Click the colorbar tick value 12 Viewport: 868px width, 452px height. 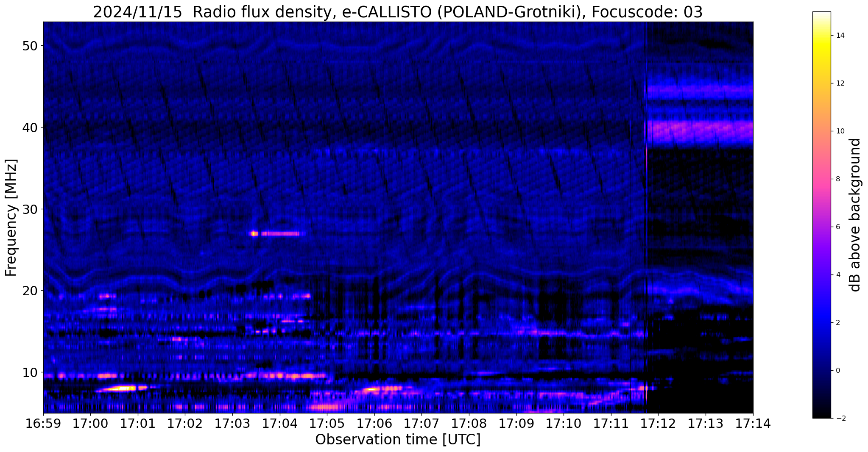pos(840,83)
